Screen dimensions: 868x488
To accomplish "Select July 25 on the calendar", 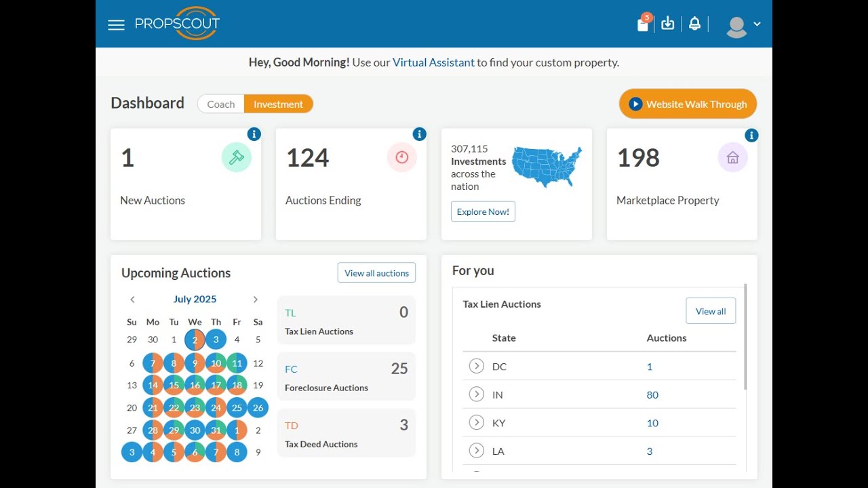I will tap(237, 408).
